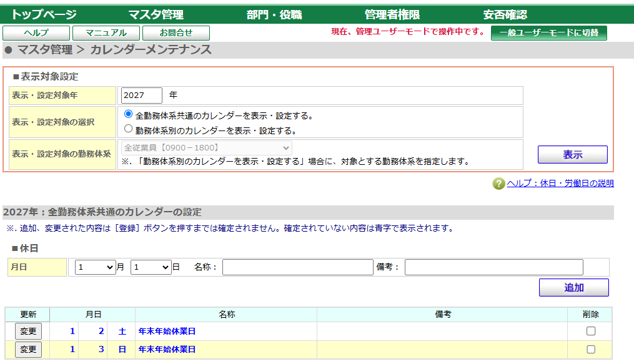
Task: Click the 備考 column header
Action: [x=443, y=314]
